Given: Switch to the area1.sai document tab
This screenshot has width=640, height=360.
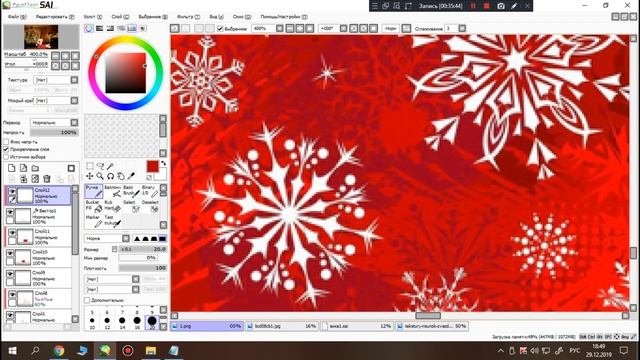Looking at the screenshot, I should click(x=357, y=326).
